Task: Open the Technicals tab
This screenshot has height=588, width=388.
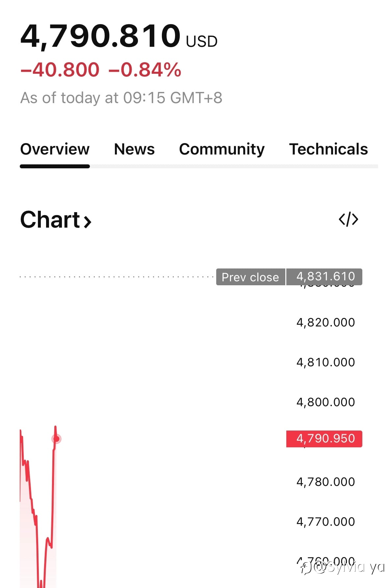Action: [x=328, y=149]
